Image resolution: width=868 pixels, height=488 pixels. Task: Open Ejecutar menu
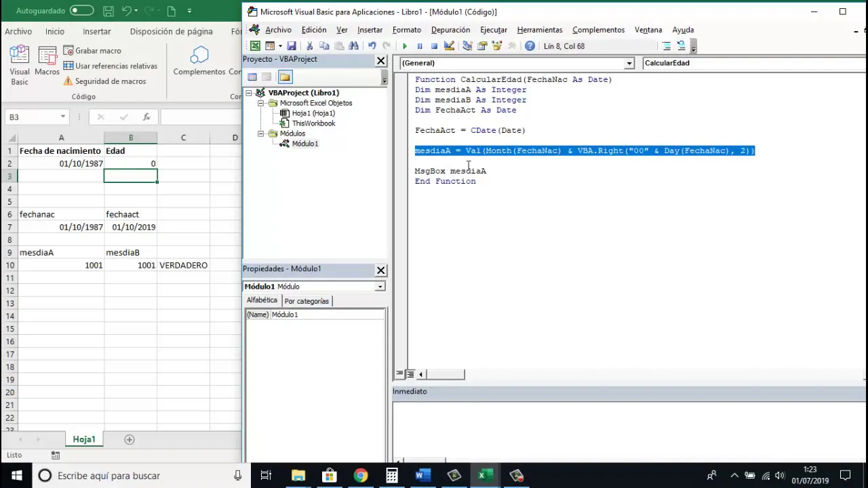494,30
